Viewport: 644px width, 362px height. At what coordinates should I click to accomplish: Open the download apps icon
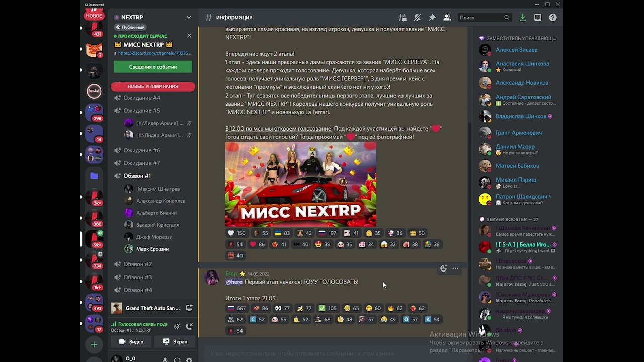click(x=523, y=18)
